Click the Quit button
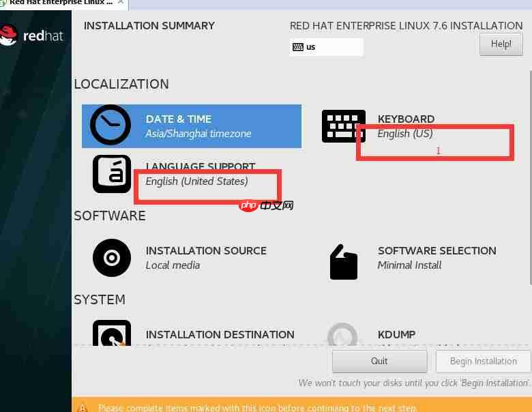 (379, 361)
